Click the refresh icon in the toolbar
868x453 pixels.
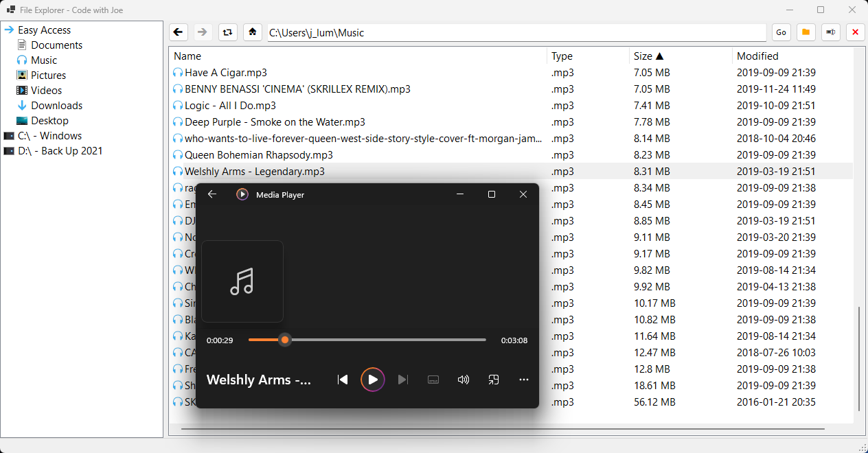[x=227, y=32]
